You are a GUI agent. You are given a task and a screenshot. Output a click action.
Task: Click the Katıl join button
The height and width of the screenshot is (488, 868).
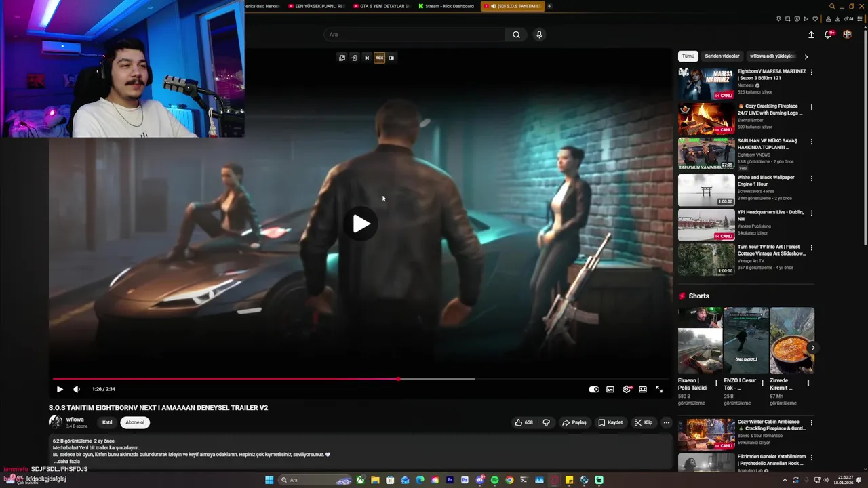tap(107, 422)
